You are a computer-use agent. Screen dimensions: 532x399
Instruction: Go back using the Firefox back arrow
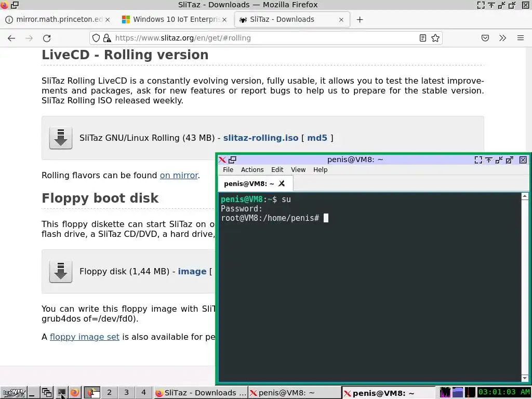pyautogui.click(x=11, y=38)
